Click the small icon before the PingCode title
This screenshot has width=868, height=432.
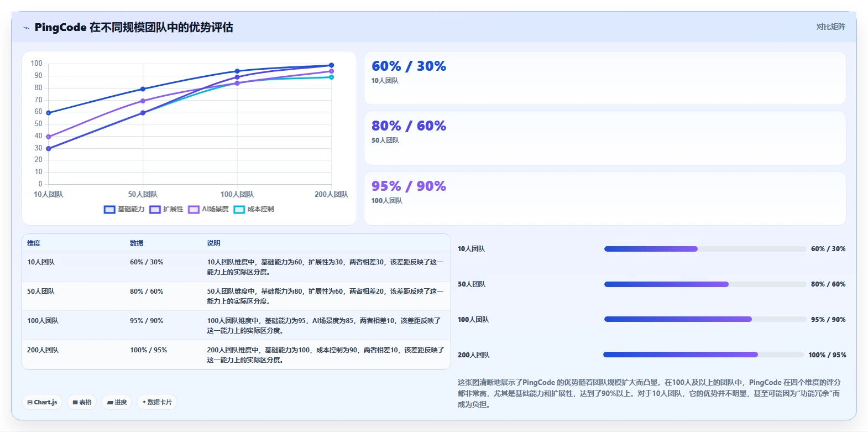pos(26,28)
